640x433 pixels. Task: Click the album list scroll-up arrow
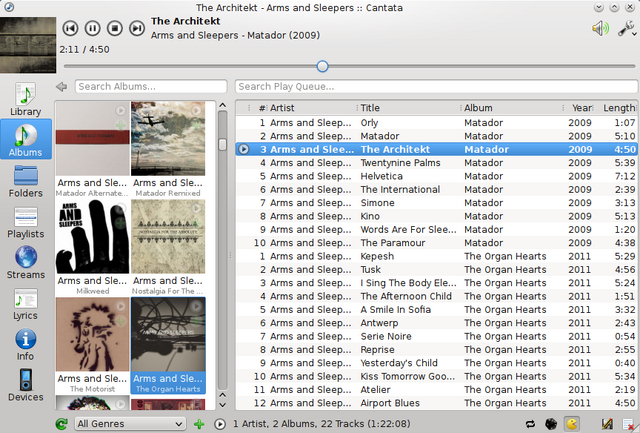click(222, 105)
